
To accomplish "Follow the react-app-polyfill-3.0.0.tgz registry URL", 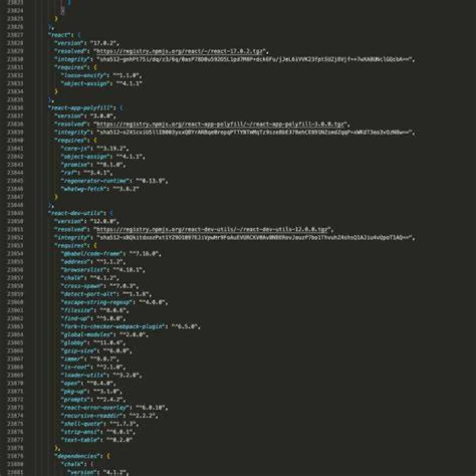I will (x=221, y=124).
